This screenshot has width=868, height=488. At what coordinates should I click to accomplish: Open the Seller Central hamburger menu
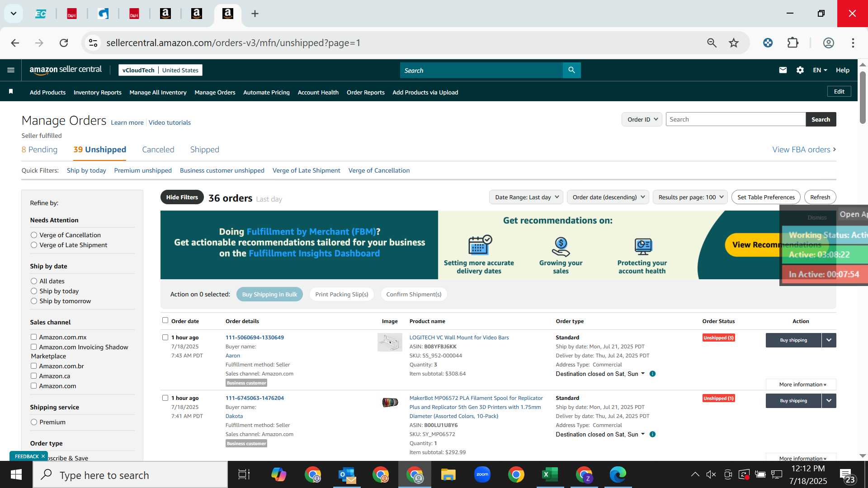point(11,70)
